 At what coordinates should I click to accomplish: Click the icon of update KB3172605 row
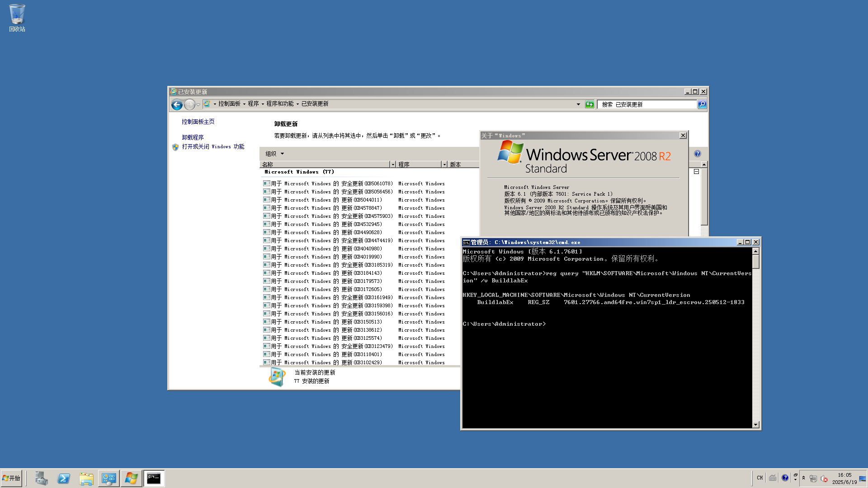267,289
